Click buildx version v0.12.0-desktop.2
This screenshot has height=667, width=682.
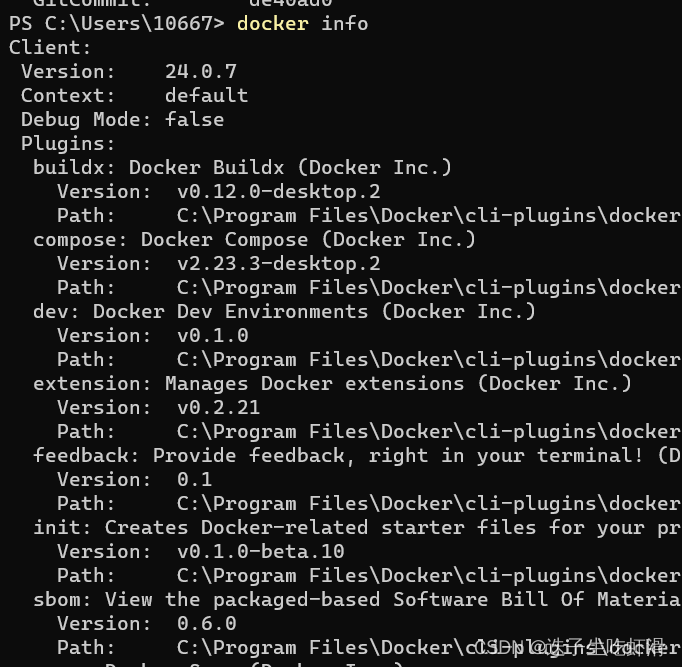pyautogui.click(x=278, y=192)
